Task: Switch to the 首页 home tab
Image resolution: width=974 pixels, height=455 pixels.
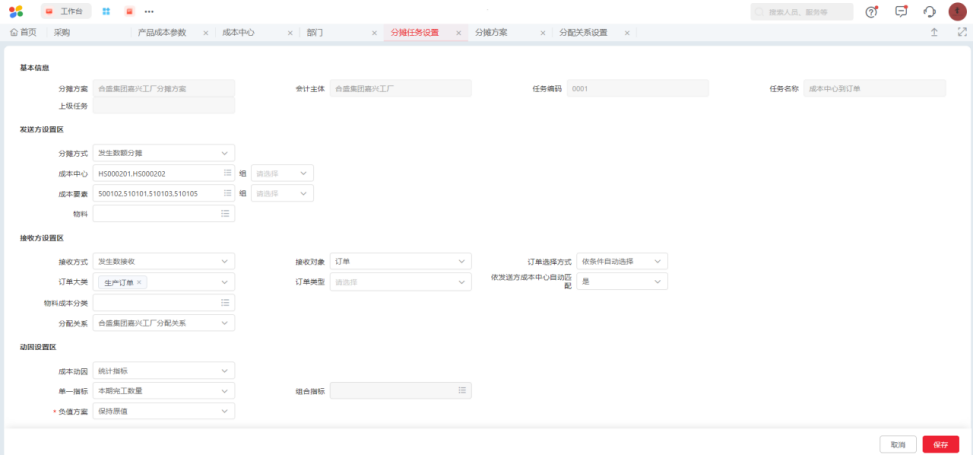Action: click(x=24, y=33)
